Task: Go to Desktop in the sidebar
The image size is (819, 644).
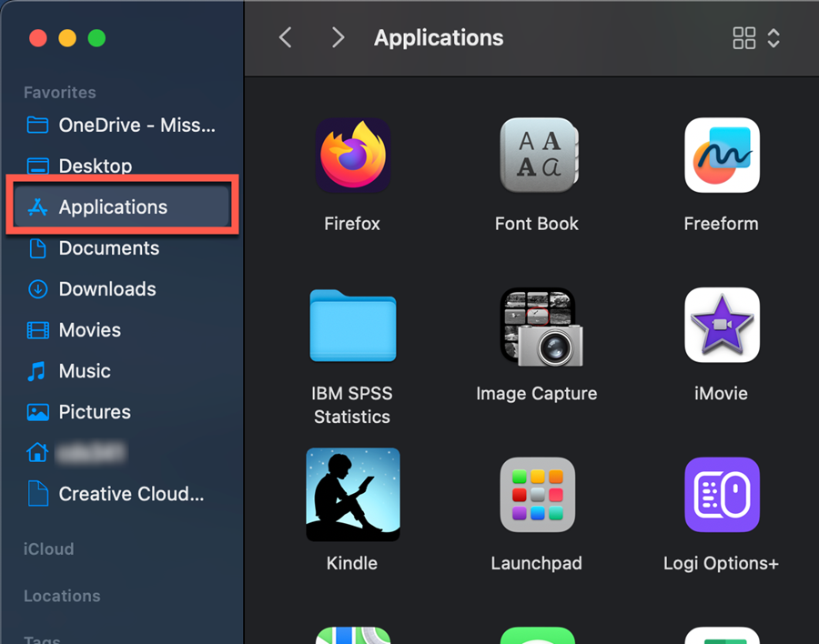Action: pyautogui.click(x=121, y=166)
